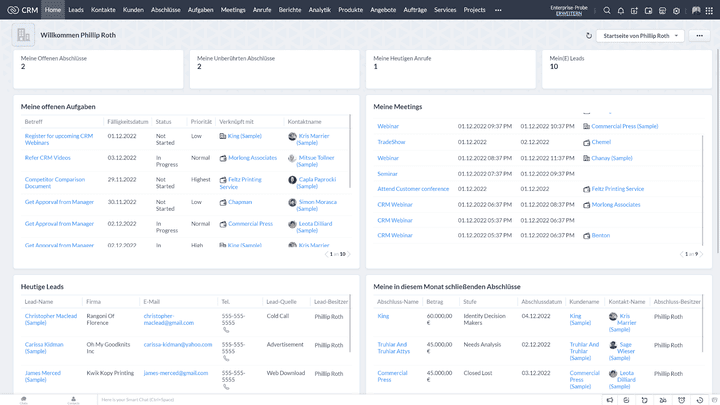Click the alarm clock icon in the bottom bar

tap(681, 400)
